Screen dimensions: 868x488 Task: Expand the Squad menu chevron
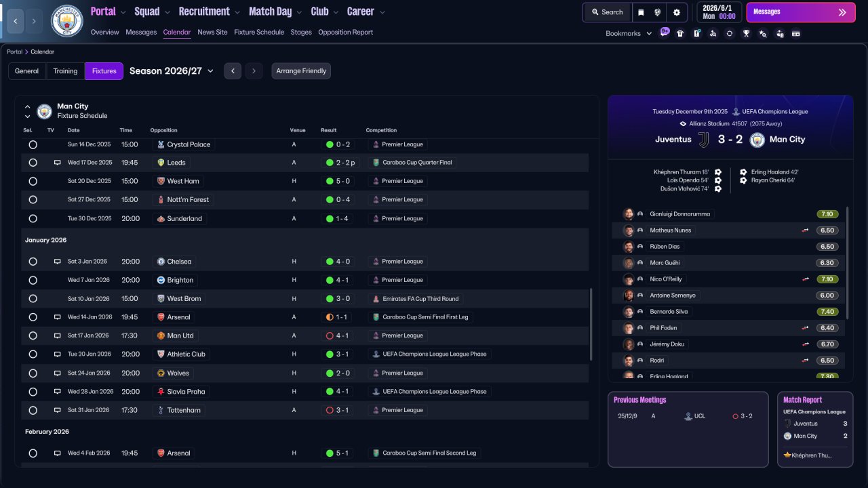pos(167,12)
